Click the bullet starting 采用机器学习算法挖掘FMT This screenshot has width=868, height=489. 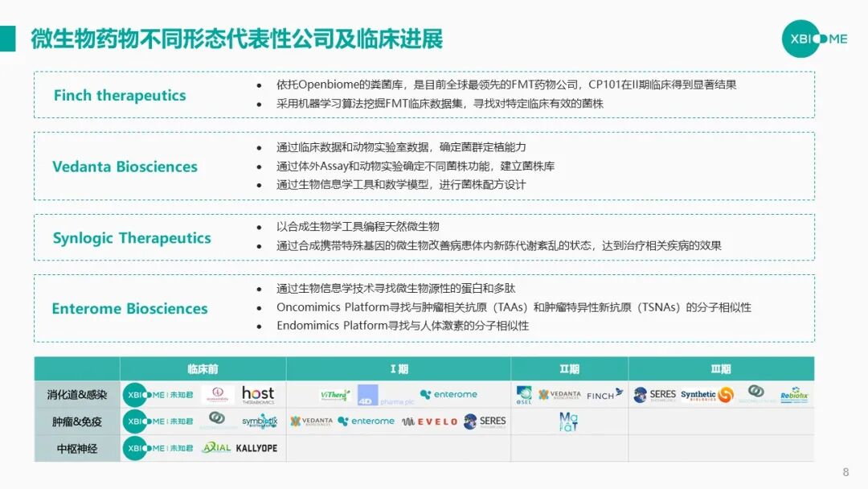(440, 104)
